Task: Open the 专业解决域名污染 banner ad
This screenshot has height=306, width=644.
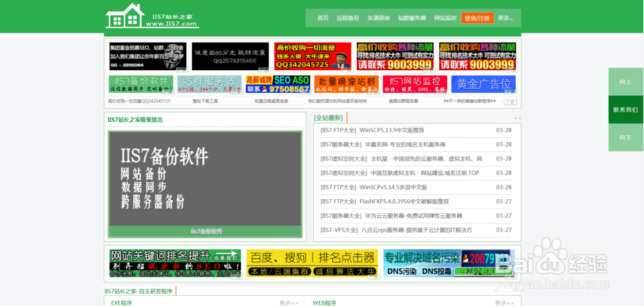Action: 449,263
